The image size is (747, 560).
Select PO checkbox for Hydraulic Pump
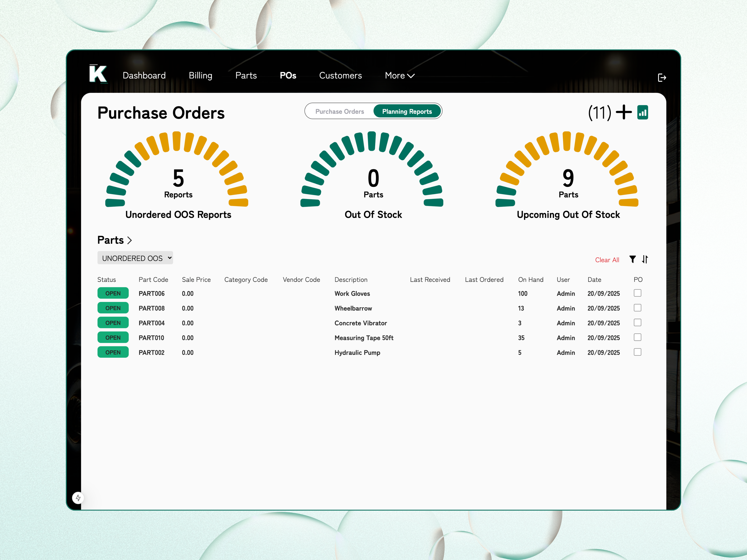pos(637,352)
